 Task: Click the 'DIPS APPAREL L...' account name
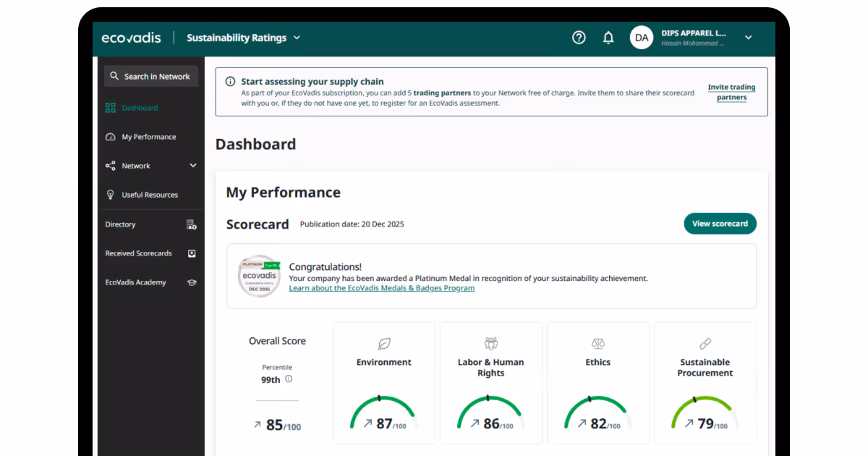point(694,33)
